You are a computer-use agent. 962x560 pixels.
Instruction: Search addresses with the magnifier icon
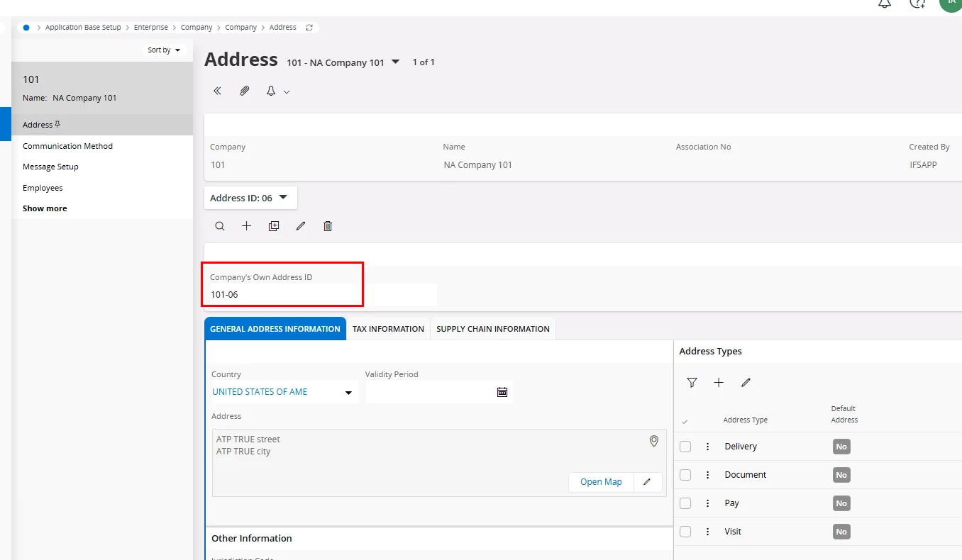220,226
